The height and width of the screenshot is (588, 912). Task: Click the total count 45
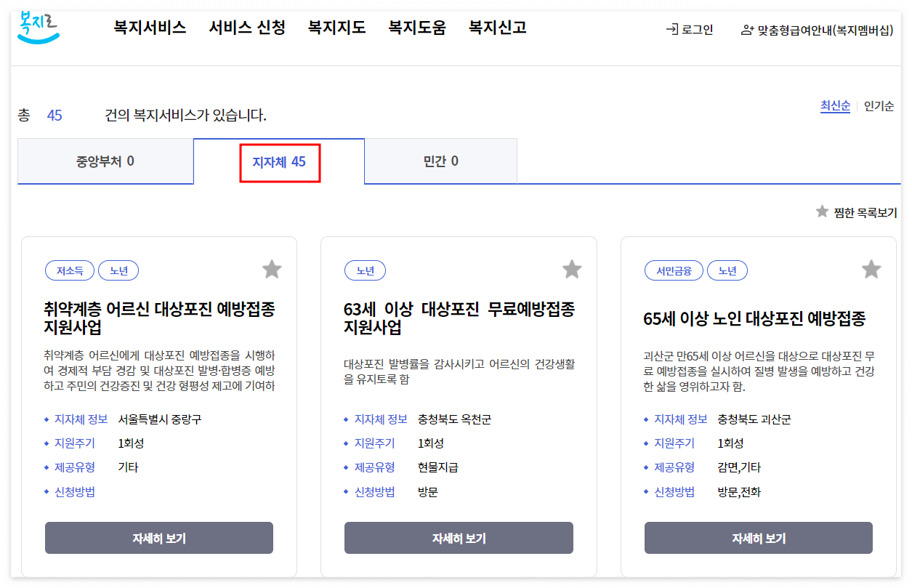55,115
